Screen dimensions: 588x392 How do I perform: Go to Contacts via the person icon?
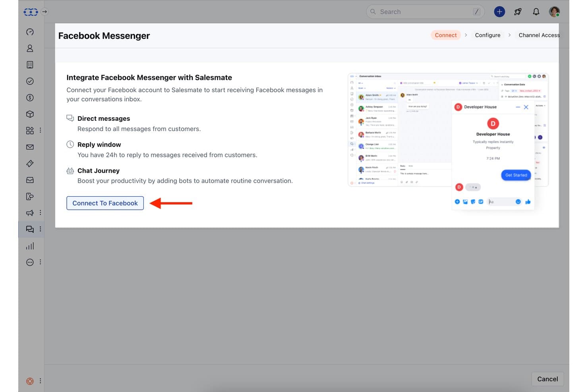pyautogui.click(x=30, y=48)
